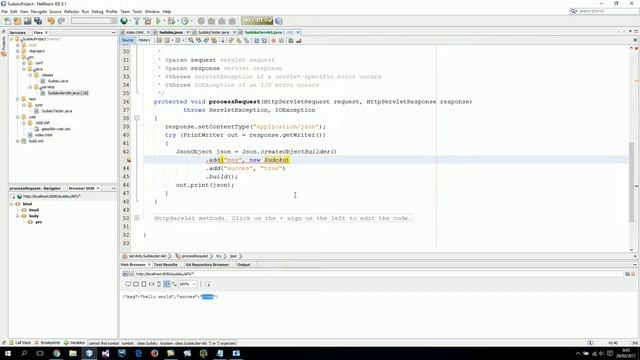Click the Build Project hammer icon
Image resolution: width=640 pixels, height=360 pixels.
pos(137,21)
